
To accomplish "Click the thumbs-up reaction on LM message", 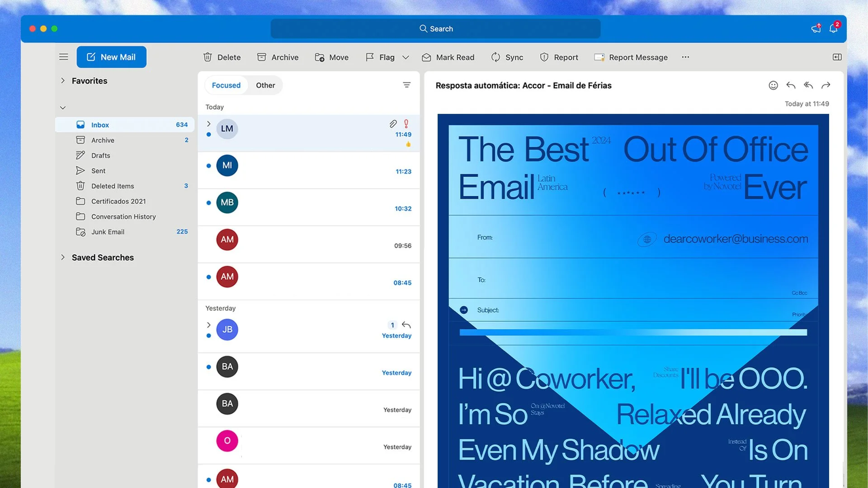I will [408, 144].
